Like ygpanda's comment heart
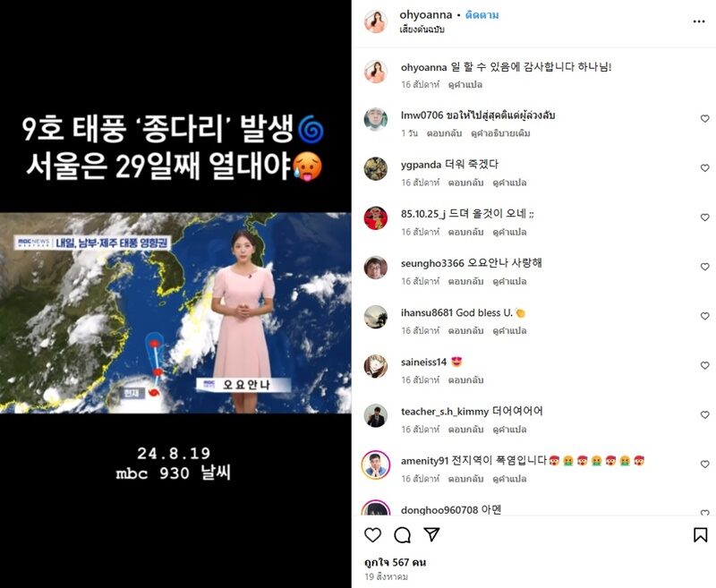 [x=704, y=168]
